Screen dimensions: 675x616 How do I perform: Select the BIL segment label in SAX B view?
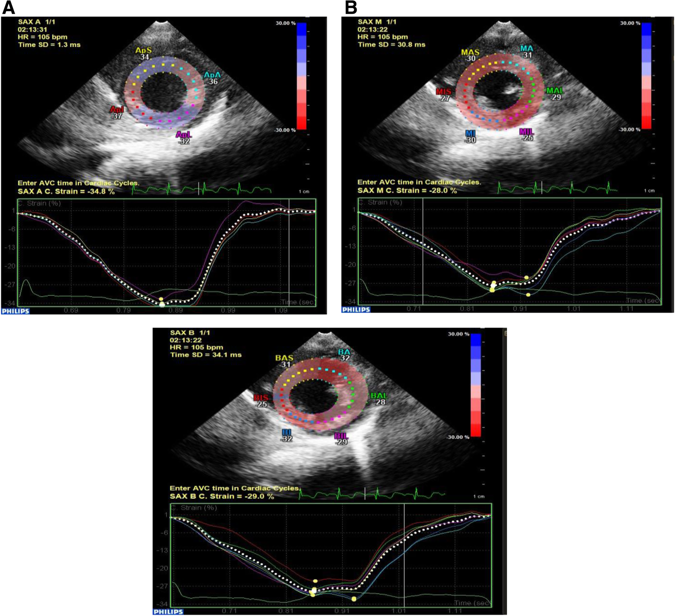click(x=341, y=436)
